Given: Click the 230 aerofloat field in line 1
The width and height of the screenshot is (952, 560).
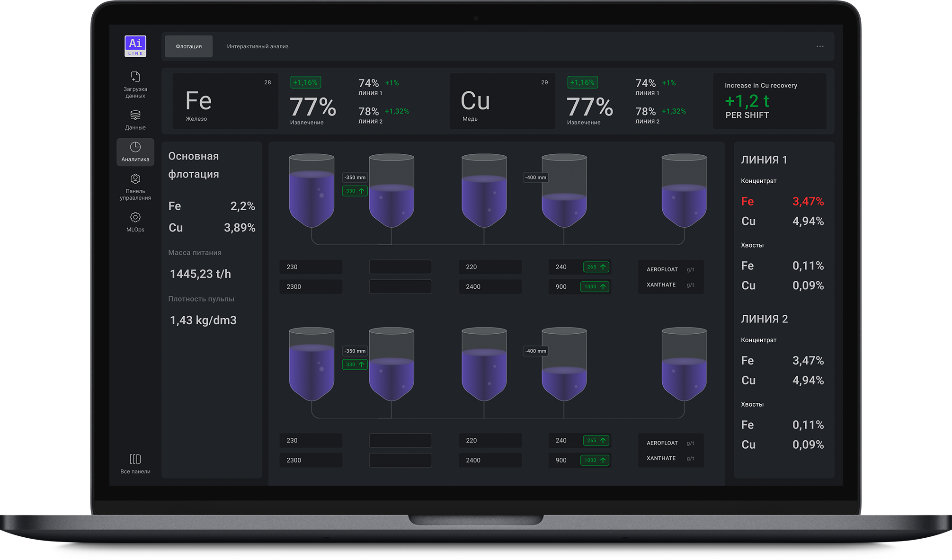Looking at the screenshot, I should point(311,267).
